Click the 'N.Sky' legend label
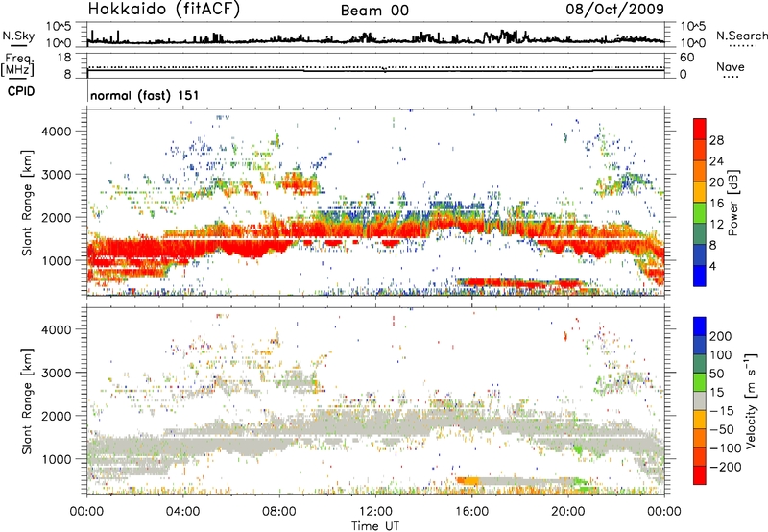 click(18, 36)
